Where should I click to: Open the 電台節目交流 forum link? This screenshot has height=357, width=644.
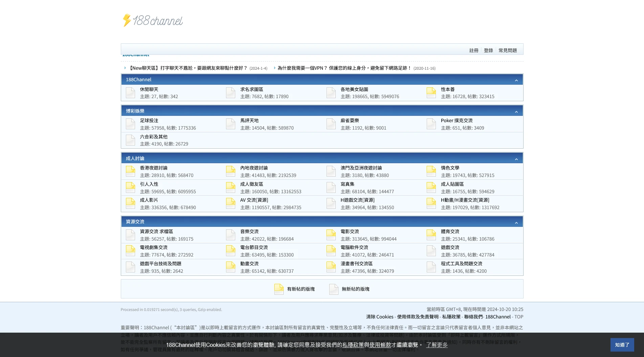(254, 247)
